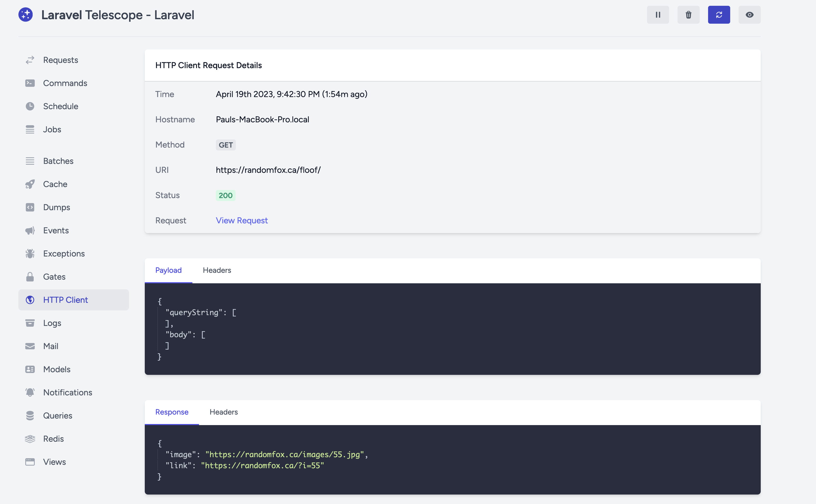Show the Dumps page
The image size is (816, 504).
pyautogui.click(x=74, y=207)
